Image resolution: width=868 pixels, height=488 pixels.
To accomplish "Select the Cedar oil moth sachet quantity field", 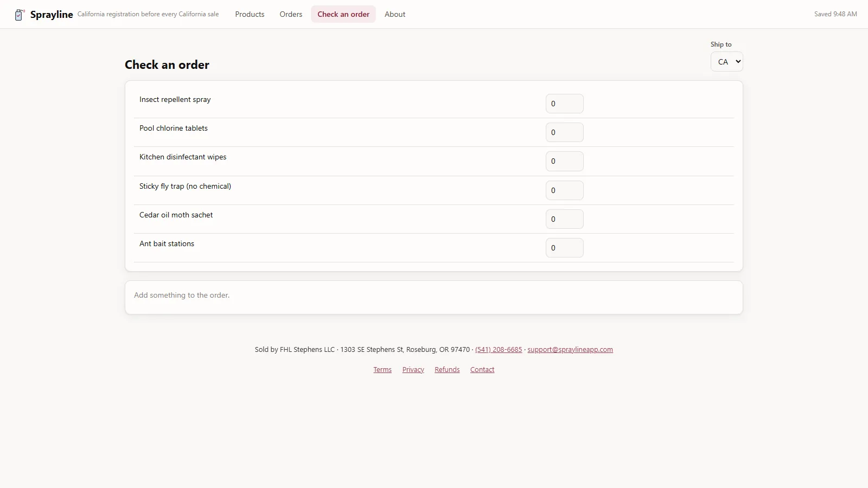I will (x=564, y=219).
